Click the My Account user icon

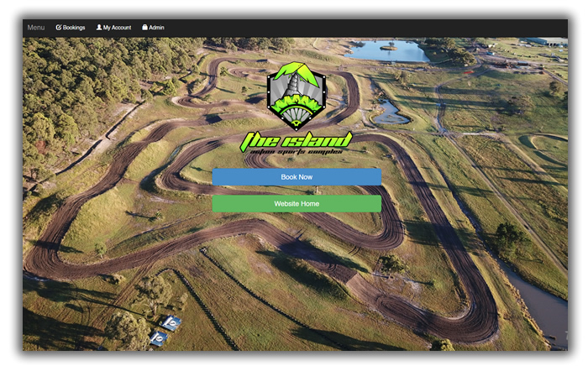99,28
